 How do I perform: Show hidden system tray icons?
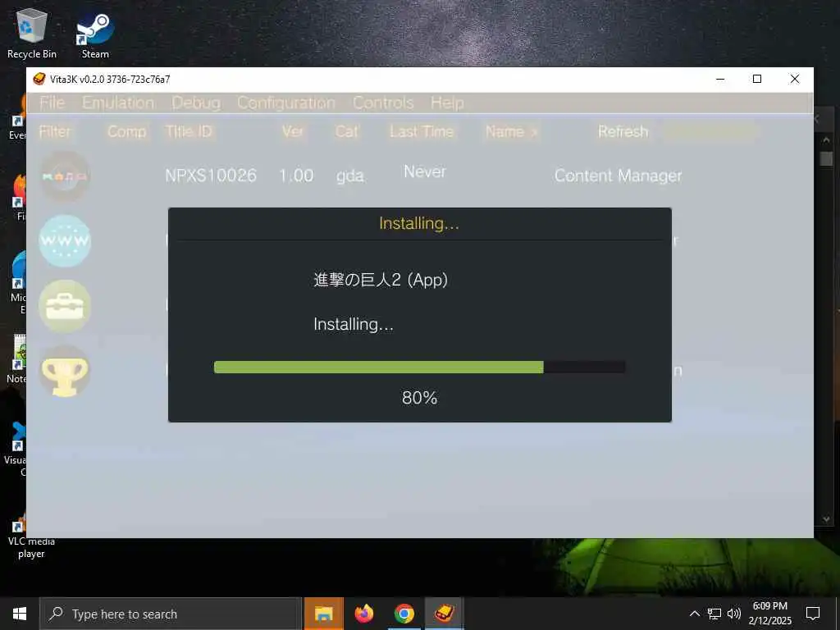(x=694, y=614)
